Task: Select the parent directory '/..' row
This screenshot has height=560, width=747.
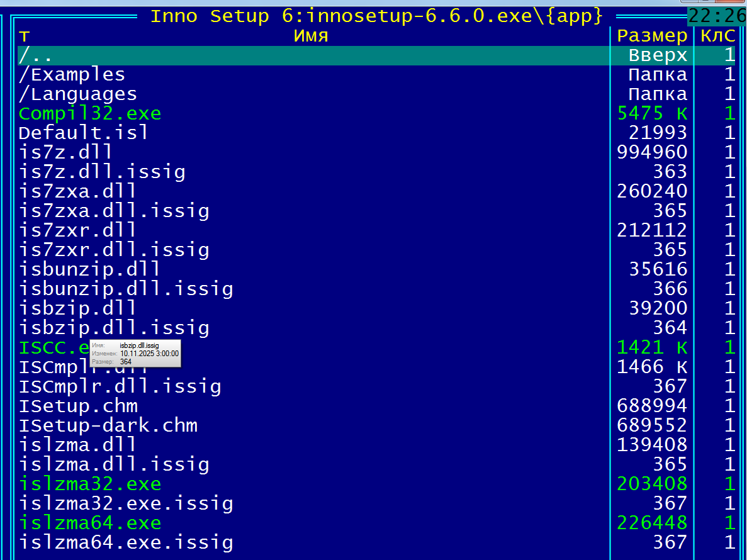Action: click(x=35, y=55)
